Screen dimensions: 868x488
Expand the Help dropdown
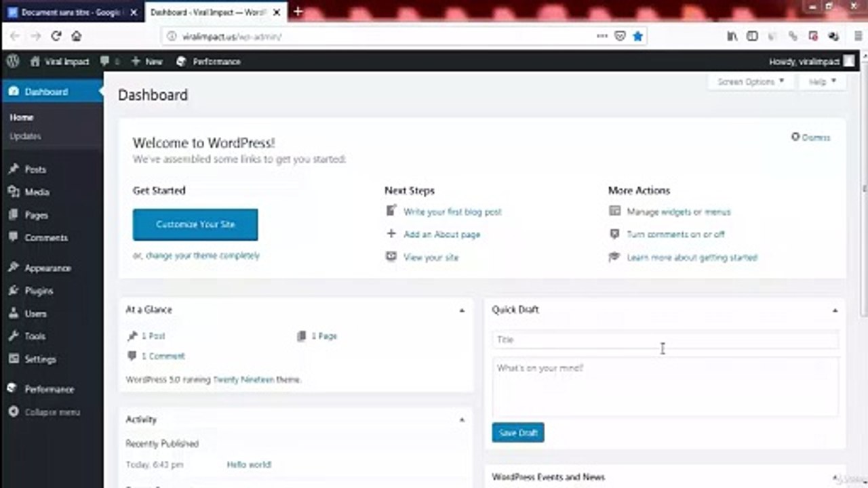823,81
